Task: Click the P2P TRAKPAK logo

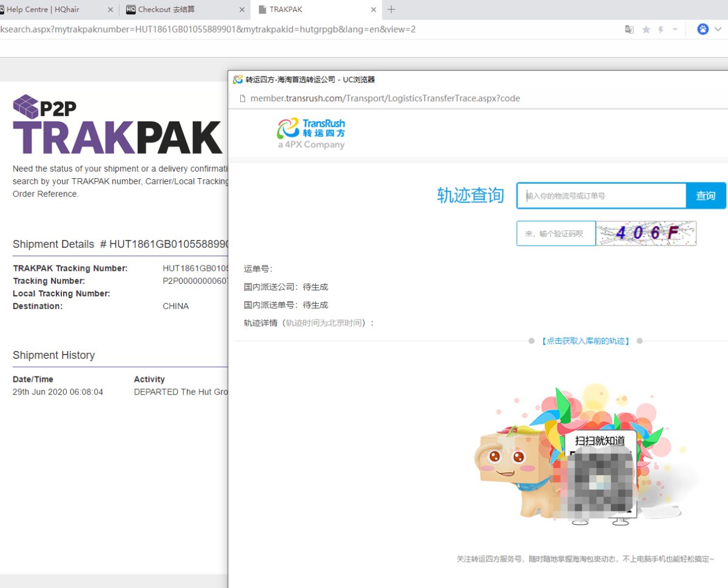Action: point(117,124)
